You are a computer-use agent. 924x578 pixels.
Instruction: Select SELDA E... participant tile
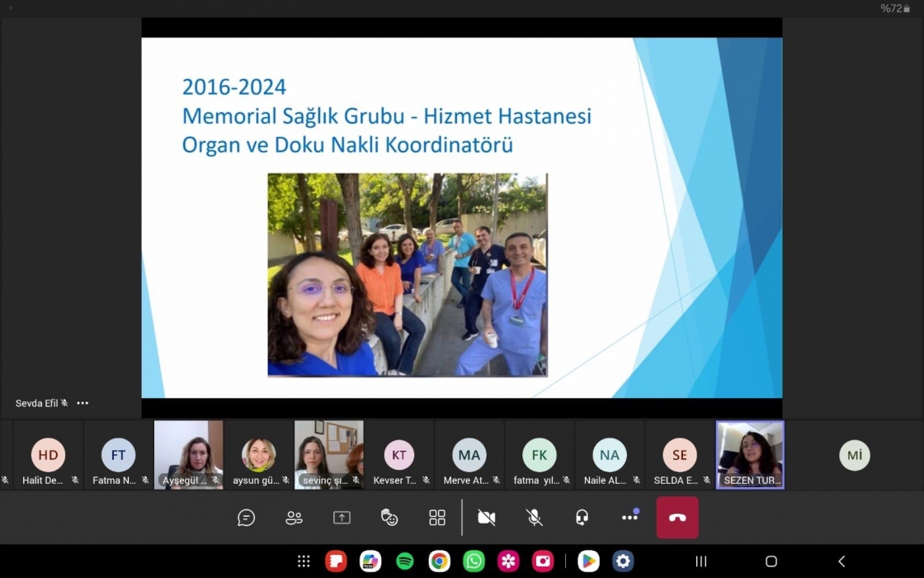tap(680, 455)
